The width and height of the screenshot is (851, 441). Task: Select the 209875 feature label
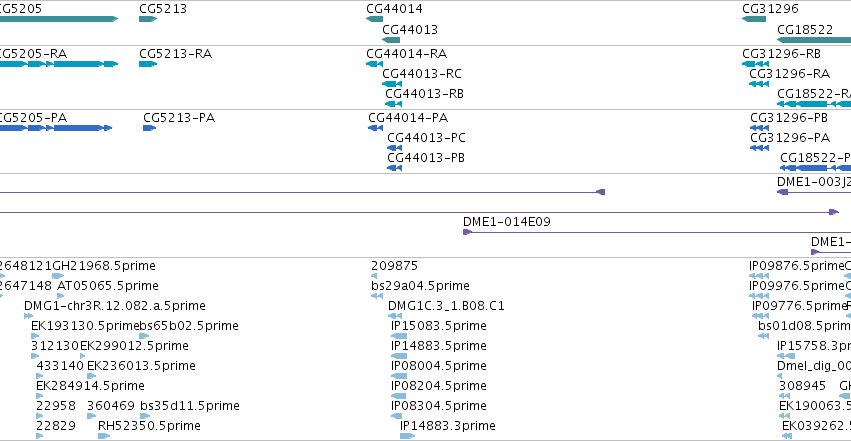395,266
